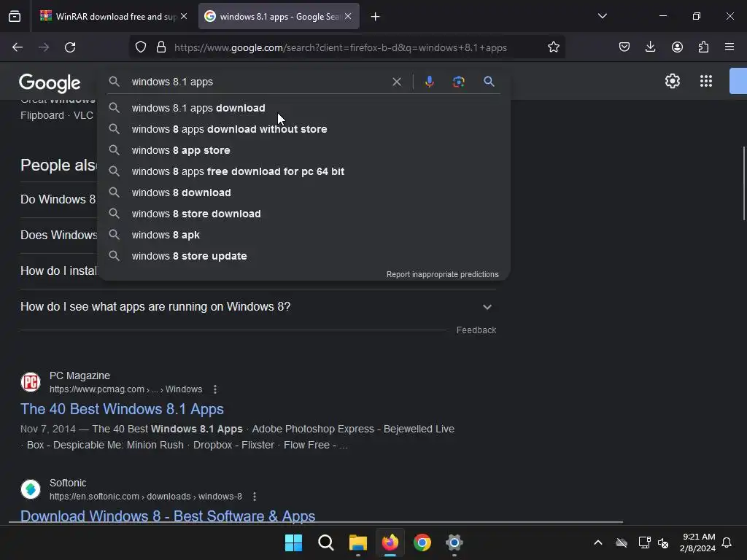Click inside the Google search input field
The width and height of the screenshot is (747, 560).
click(258, 82)
